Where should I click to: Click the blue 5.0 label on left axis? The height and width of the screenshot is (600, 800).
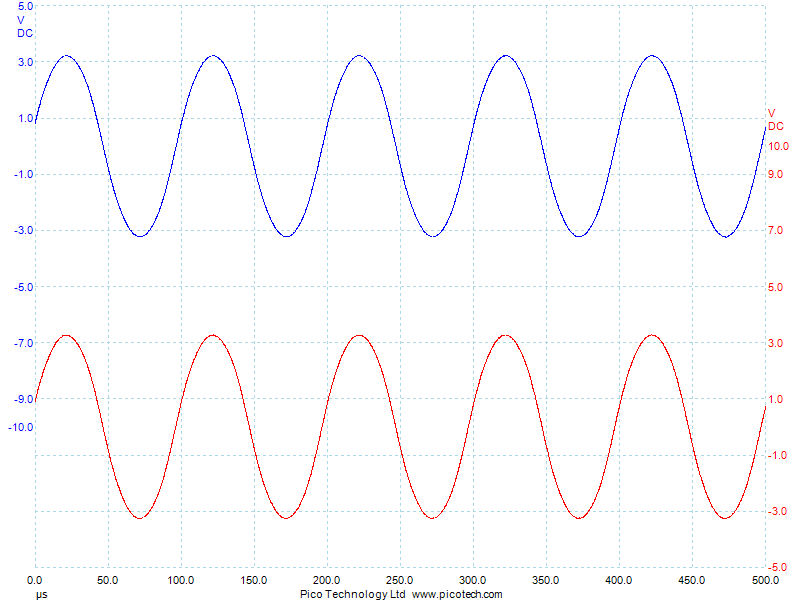26,7
